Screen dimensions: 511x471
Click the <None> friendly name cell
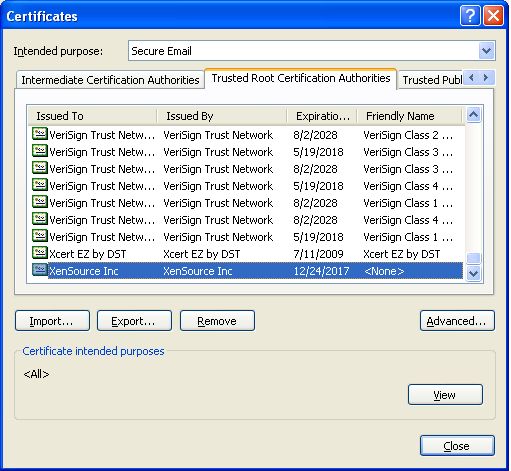tap(384, 271)
